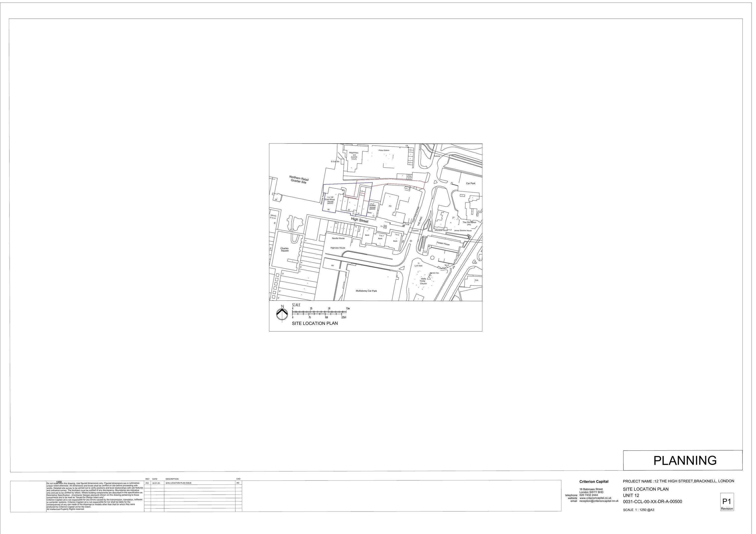
Task: Click the PO building label on map
Action: pos(390,206)
